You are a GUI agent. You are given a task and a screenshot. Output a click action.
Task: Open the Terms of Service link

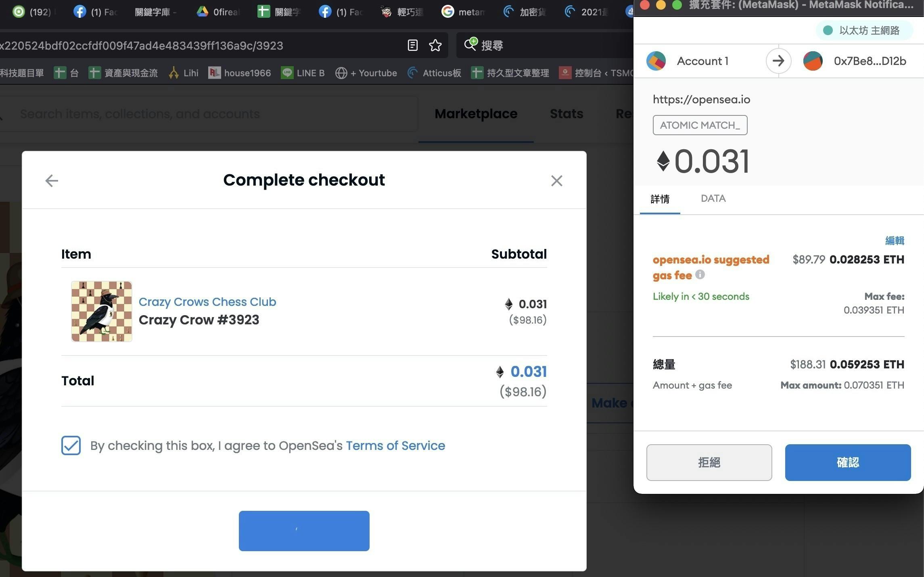[395, 445]
